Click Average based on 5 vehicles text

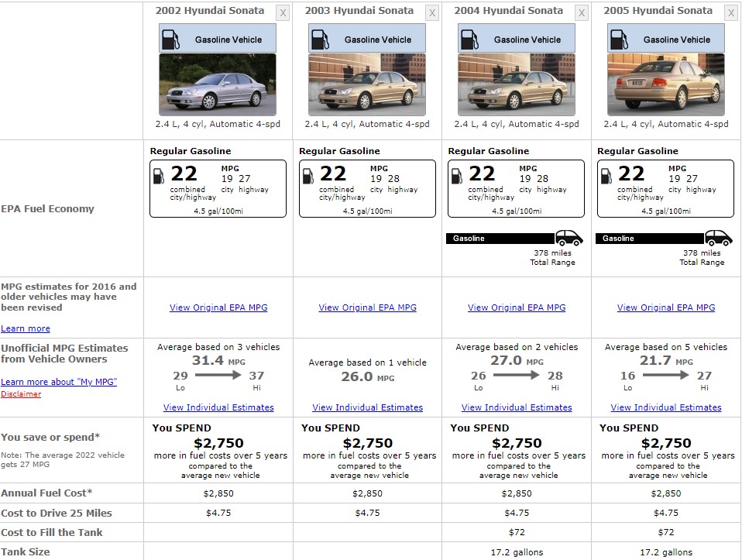(x=666, y=347)
